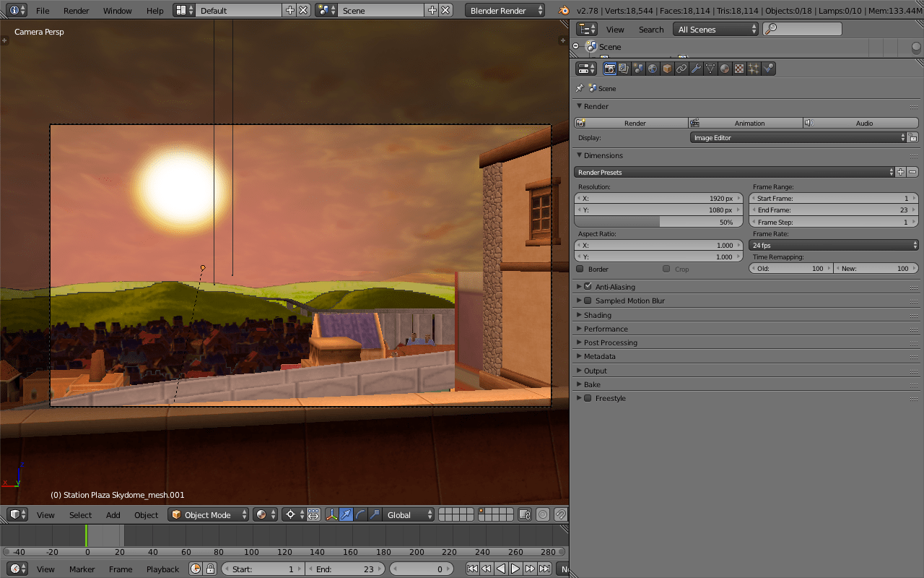Open the Object Mode dropdown
The image size is (924, 578).
208,514
